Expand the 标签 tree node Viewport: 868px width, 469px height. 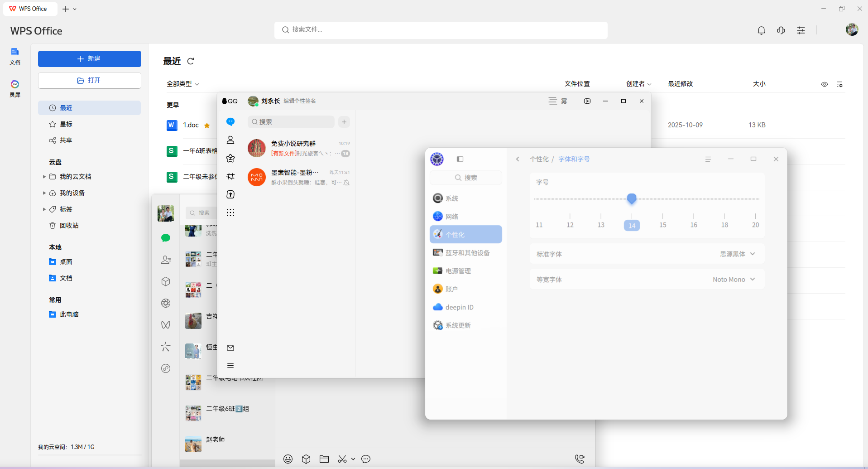tap(44, 209)
